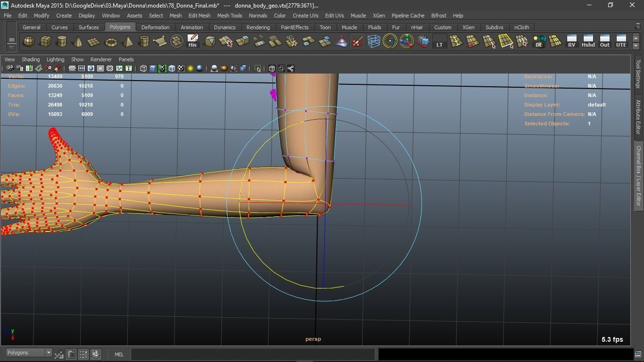Click the Grease Pencil icon in panel toolbar
The height and width of the screenshot is (362, 644).
[58, 68]
